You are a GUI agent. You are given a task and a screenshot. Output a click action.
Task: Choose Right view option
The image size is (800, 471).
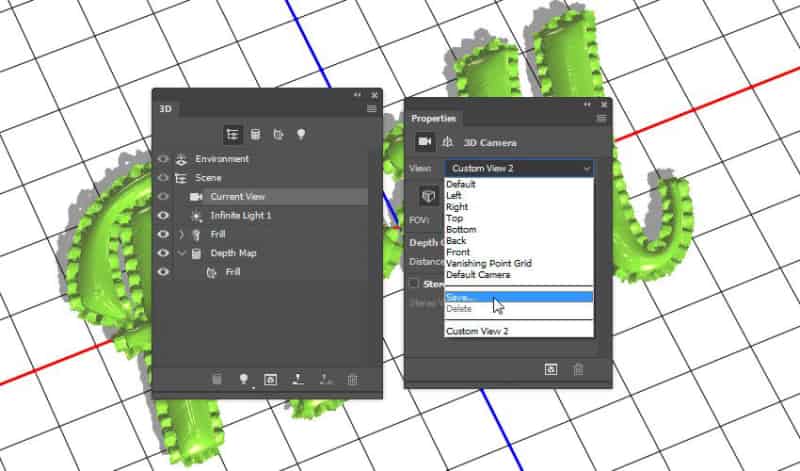coord(519,207)
